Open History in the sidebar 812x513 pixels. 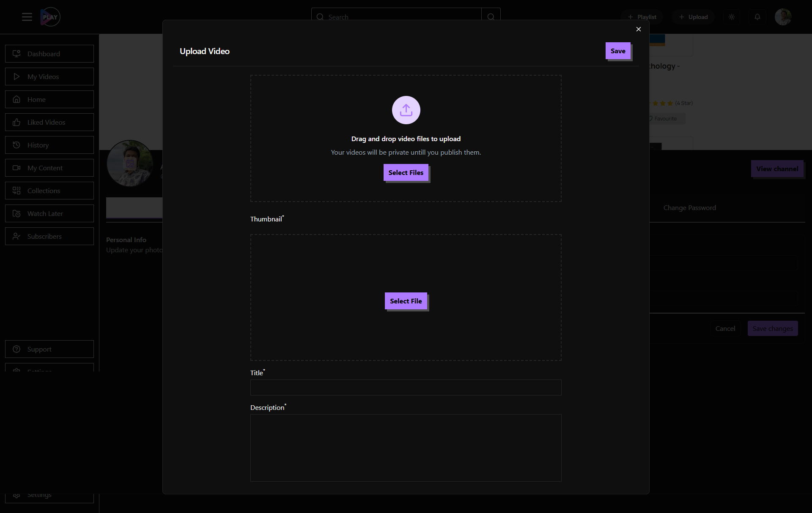pos(49,145)
